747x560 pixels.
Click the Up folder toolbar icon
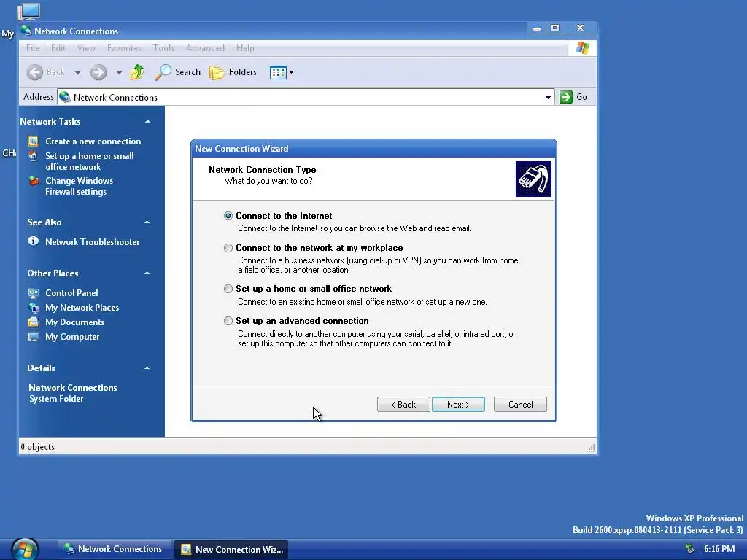pos(137,72)
